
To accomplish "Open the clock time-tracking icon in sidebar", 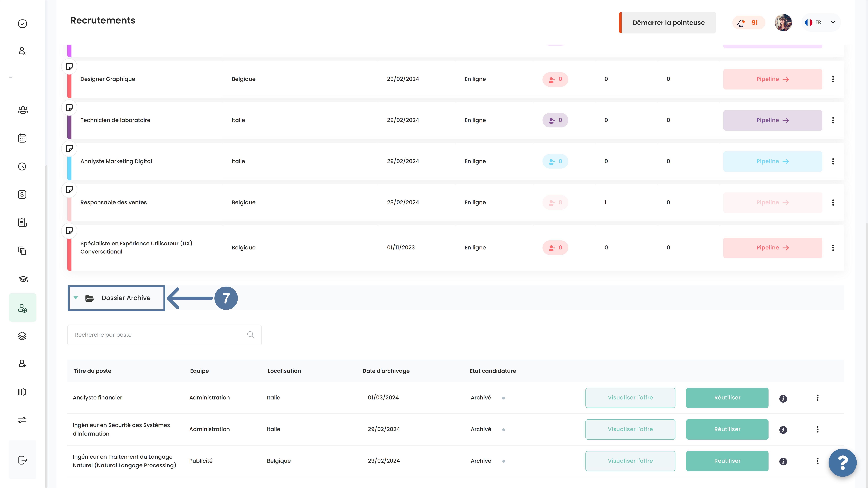I will point(22,166).
